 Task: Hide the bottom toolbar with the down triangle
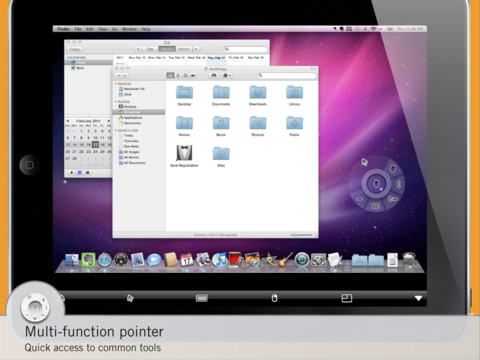(x=418, y=298)
